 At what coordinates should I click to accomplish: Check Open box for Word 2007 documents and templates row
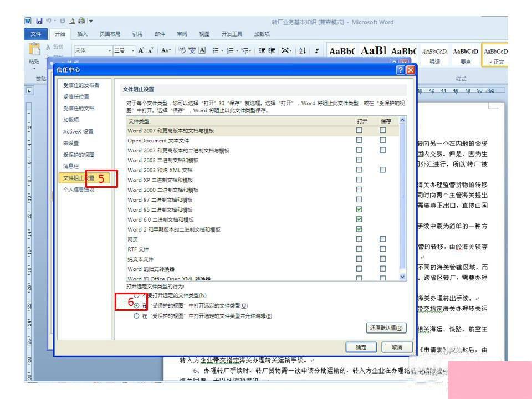[359, 130]
